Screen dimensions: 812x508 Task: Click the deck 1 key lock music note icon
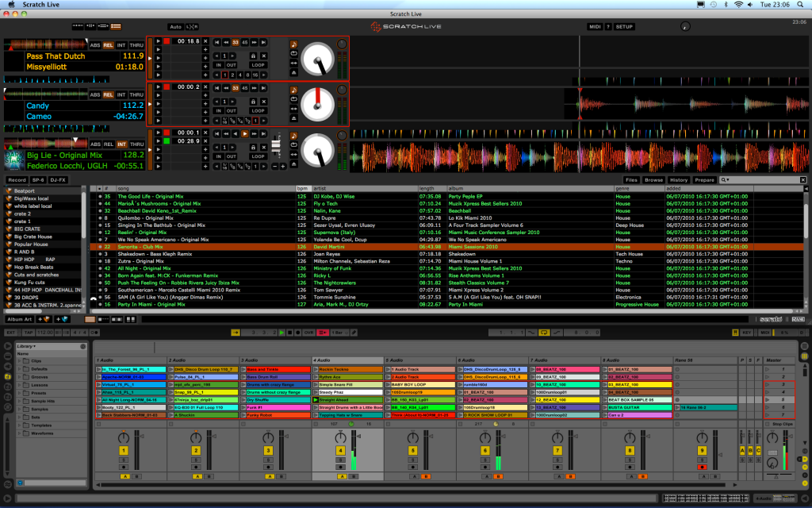293,44
